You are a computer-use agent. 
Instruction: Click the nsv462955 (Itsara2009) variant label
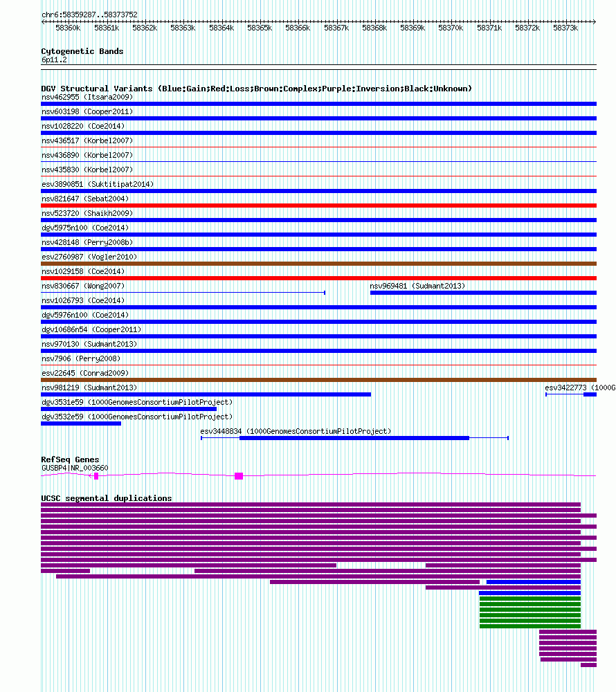[x=87, y=97]
